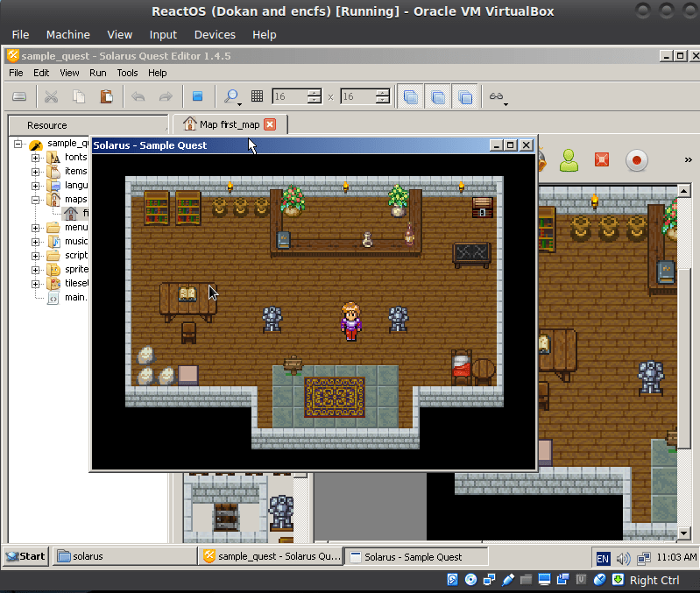Screen dimensions: 700x593
Task: Click the VirtualBox optical disc status icon
Action: (470, 580)
